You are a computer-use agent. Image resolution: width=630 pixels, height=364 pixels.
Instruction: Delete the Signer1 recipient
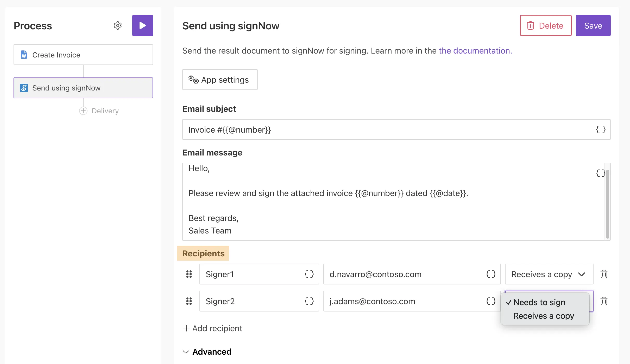coord(604,274)
